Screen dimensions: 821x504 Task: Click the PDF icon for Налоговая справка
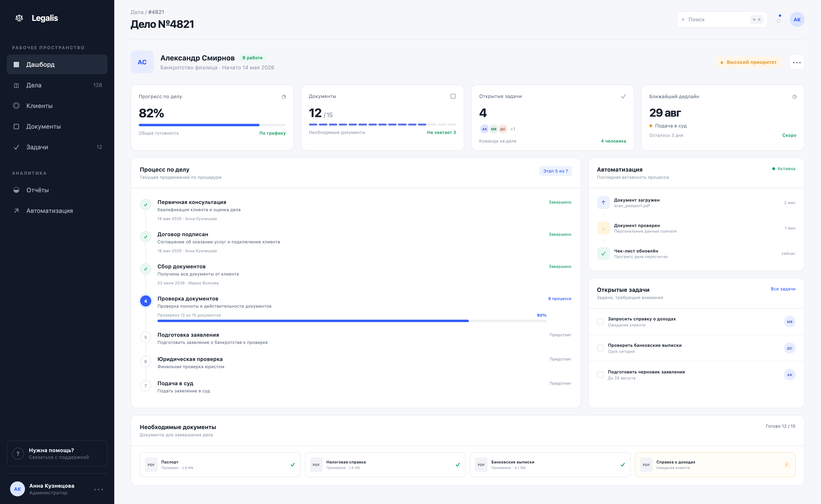(316, 465)
